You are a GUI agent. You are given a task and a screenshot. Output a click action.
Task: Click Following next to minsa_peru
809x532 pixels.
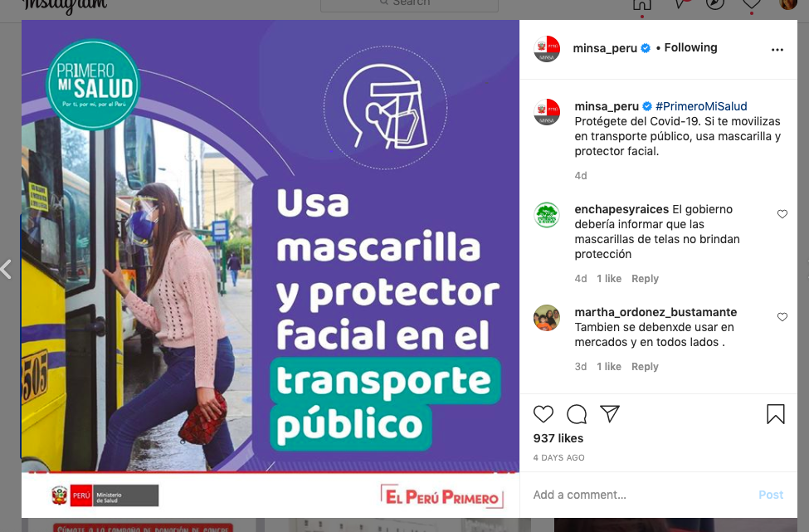[x=690, y=47]
